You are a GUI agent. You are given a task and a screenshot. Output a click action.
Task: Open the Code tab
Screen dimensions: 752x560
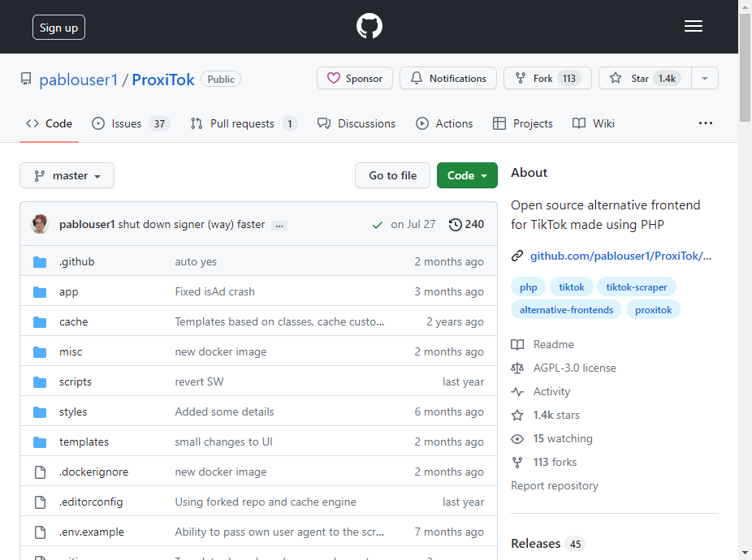(x=49, y=123)
